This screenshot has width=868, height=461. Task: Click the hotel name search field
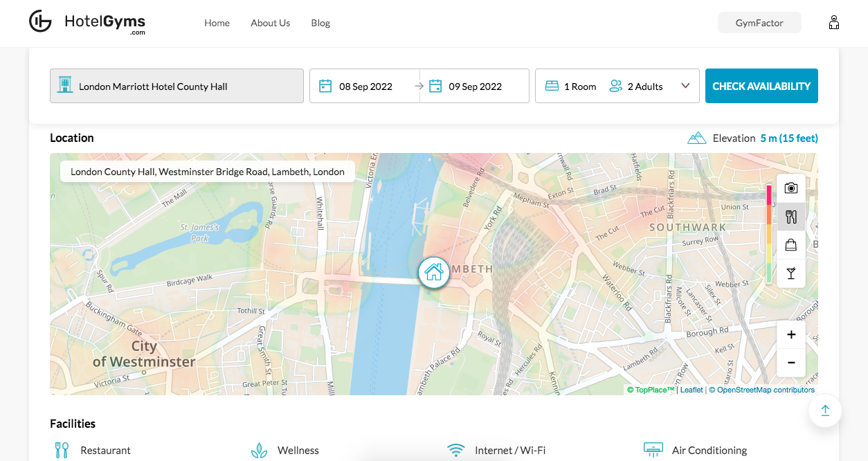[177, 86]
